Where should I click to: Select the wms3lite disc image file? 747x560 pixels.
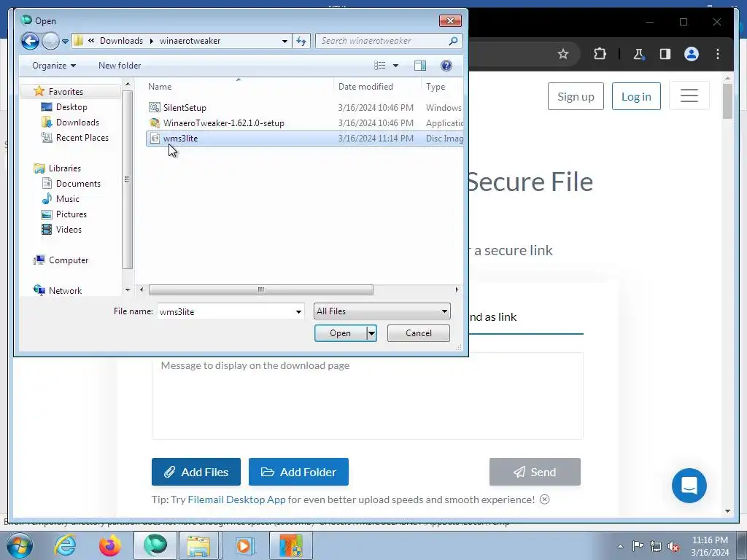305,138
